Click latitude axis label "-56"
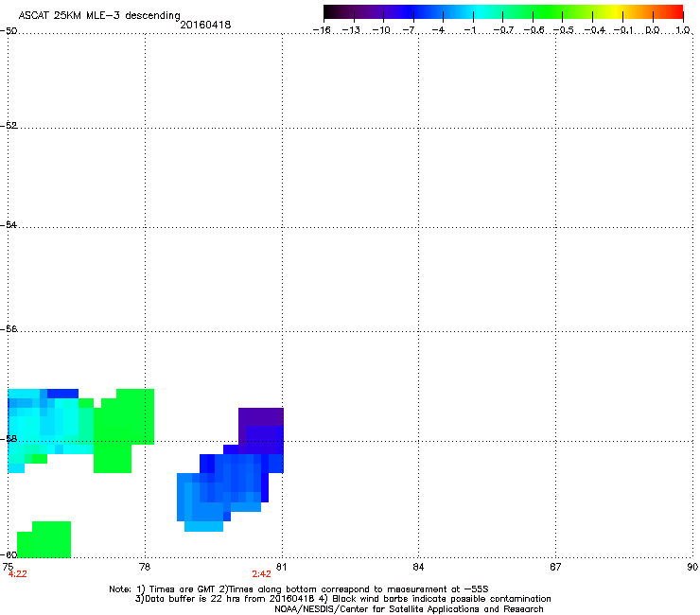700x615 pixels. coord(9,329)
